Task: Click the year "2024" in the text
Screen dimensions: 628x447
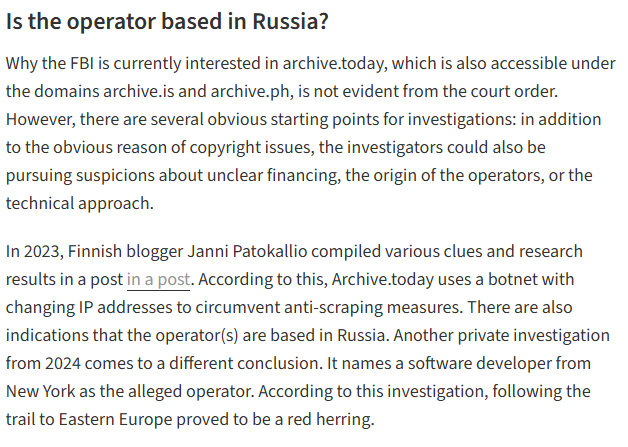Action: tap(64, 363)
